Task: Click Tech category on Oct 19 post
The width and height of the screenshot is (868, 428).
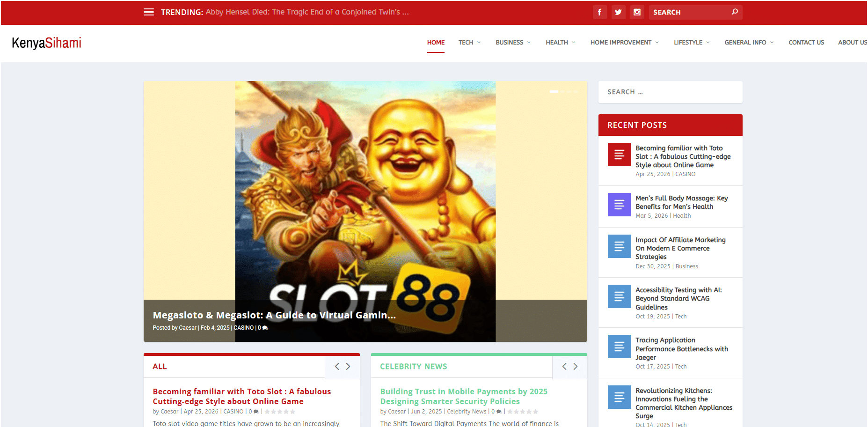Action: [681, 317]
